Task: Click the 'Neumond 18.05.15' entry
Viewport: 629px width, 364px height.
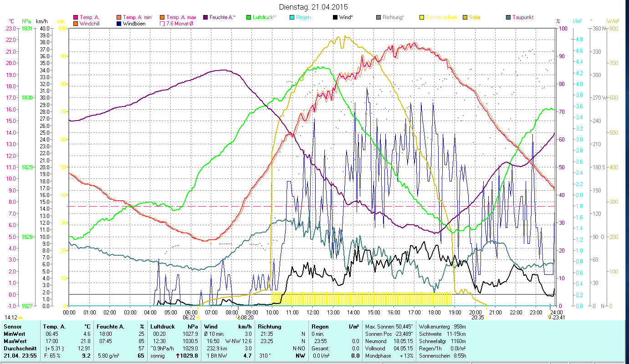Action: [388, 341]
